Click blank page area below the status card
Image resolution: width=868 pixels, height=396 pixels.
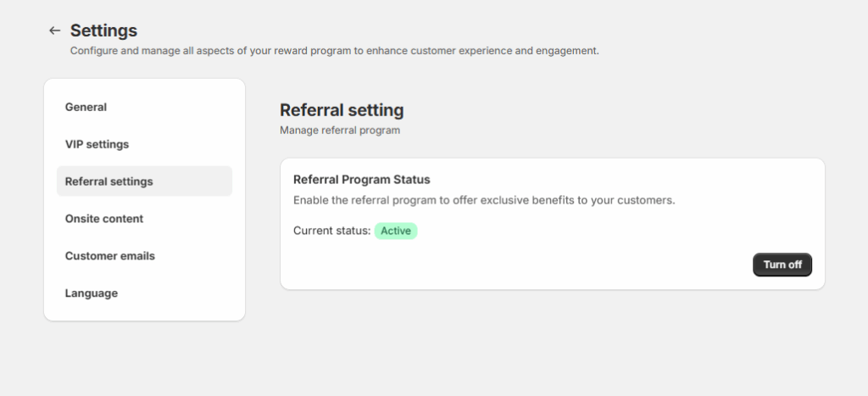(x=553, y=343)
